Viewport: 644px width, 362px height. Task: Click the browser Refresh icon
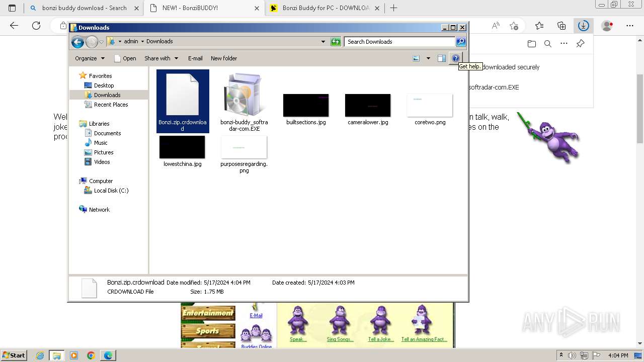(36, 26)
